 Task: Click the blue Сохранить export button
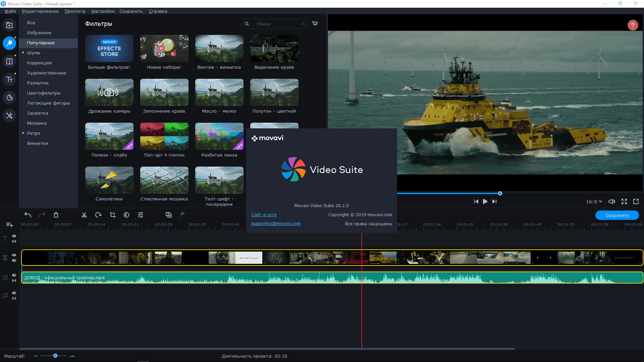click(x=617, y=215)
